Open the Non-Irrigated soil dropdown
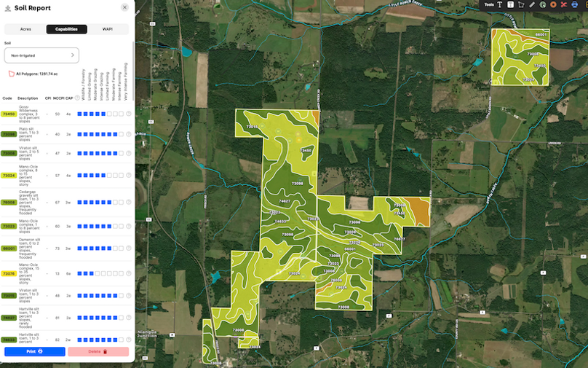This screenshot has width=588, height=368. pyautogui.click(x=41, y=55)
